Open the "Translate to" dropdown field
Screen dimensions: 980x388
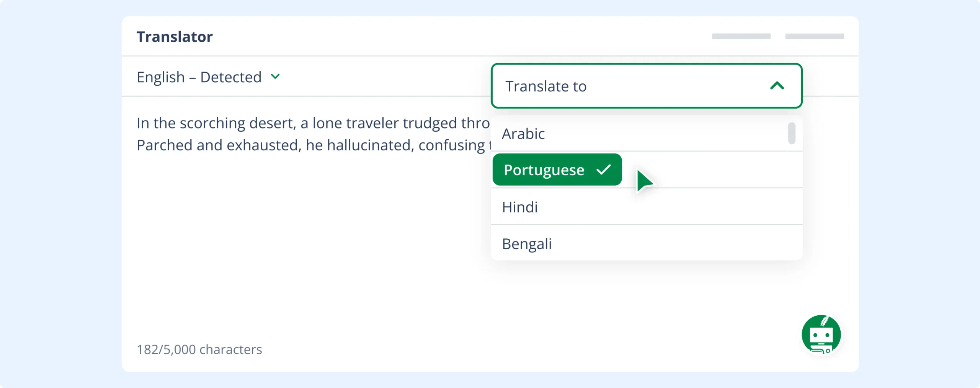click(x=612, y=86)
